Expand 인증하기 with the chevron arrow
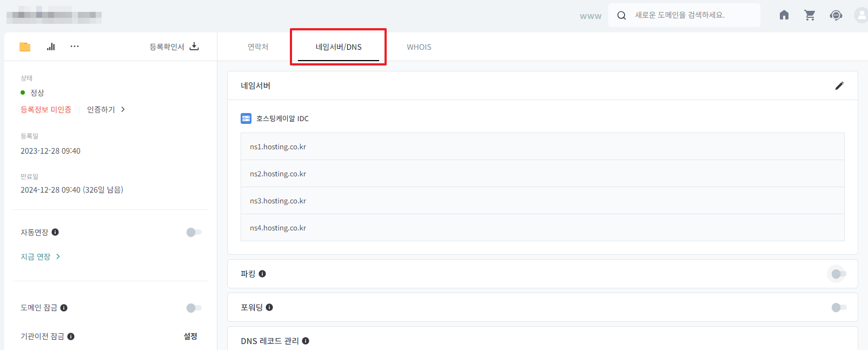The height and width of the screenshot is (350, 868). tap(123, 109)
